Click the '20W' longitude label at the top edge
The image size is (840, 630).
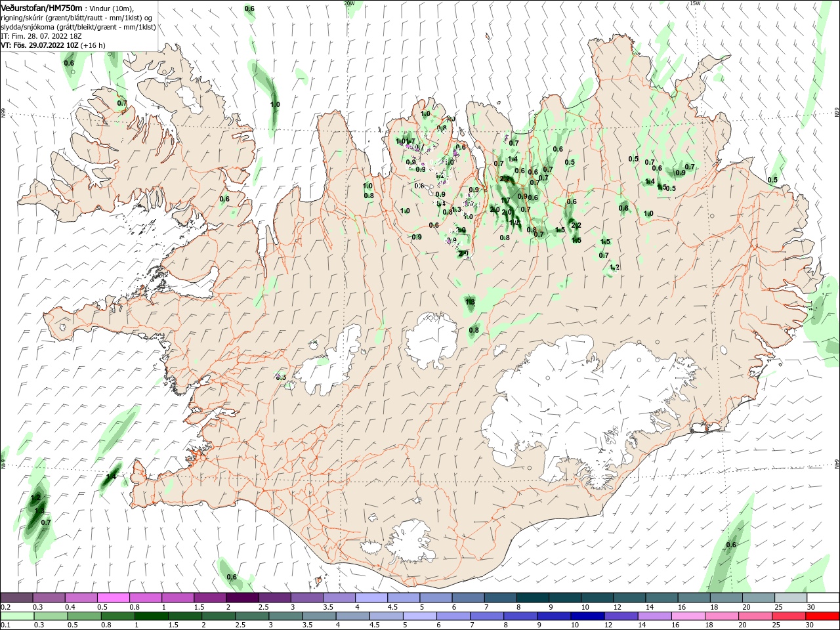(x=349, y=3)
